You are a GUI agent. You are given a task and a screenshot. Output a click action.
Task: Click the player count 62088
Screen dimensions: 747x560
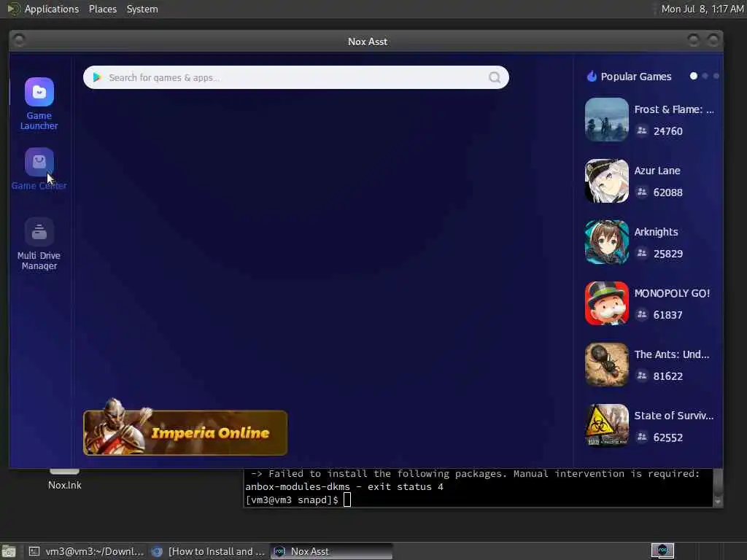668,192
